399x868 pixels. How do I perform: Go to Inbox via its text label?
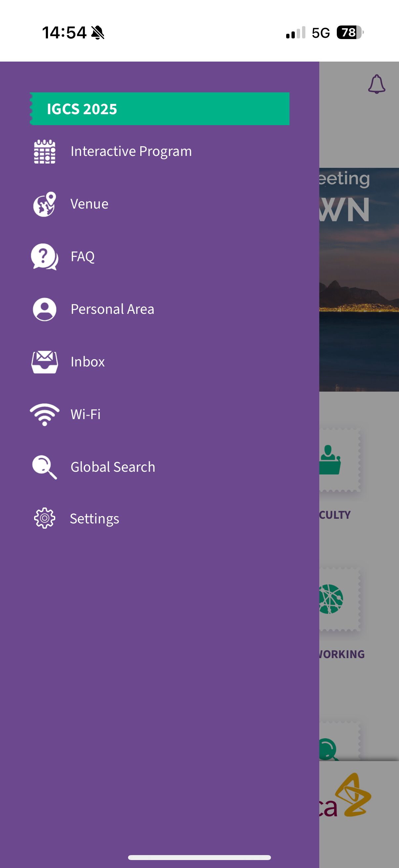pos(88,362)
